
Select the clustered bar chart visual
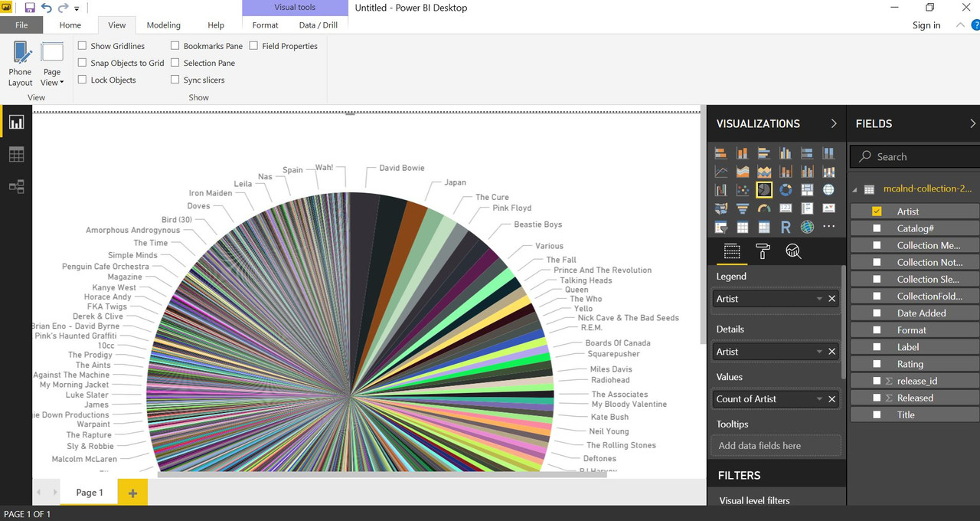tap(764, 153)
